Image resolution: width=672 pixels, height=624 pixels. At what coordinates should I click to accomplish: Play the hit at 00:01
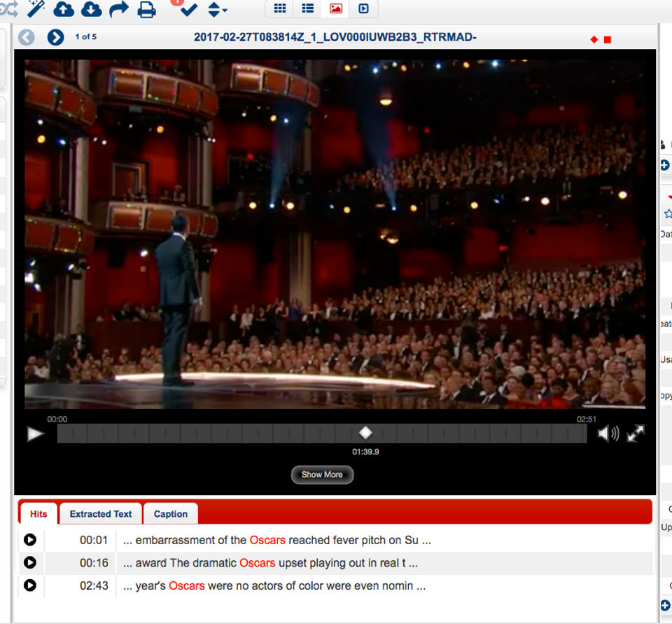tap(30, 539)
